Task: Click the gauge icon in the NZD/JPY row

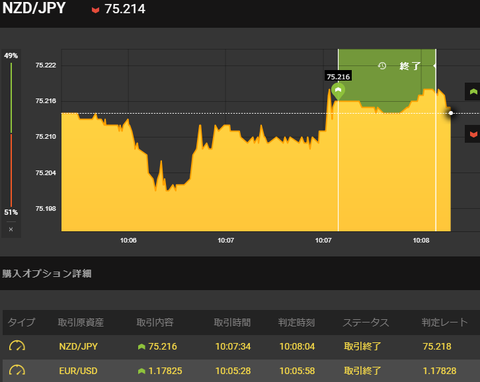Action: [17, 346]
